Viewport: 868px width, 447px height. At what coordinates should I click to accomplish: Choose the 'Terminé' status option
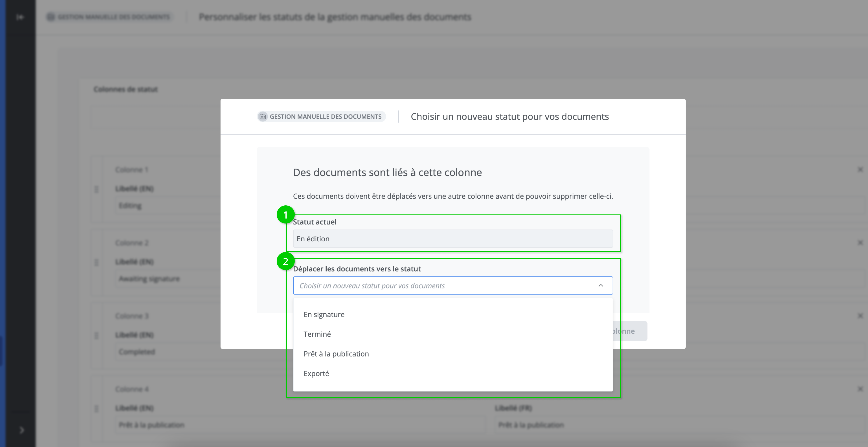click(317, 334)
